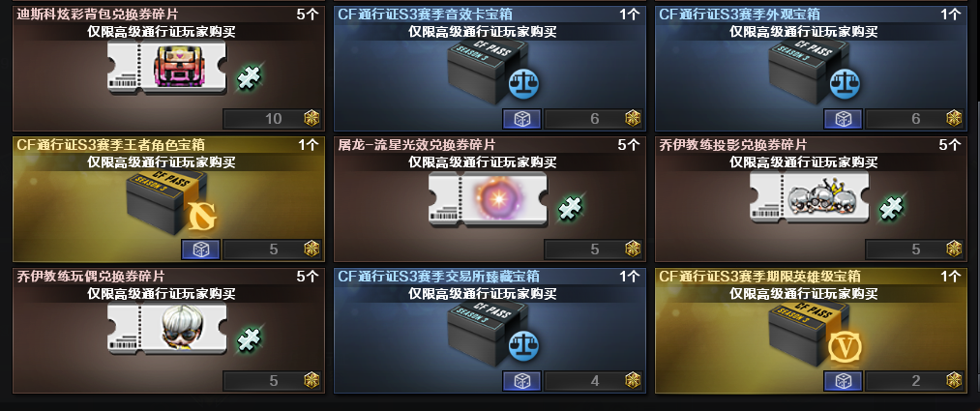Click the golden V badge on 期限英雄级宝箱
980x411 pixels.
tap(845, 348)
